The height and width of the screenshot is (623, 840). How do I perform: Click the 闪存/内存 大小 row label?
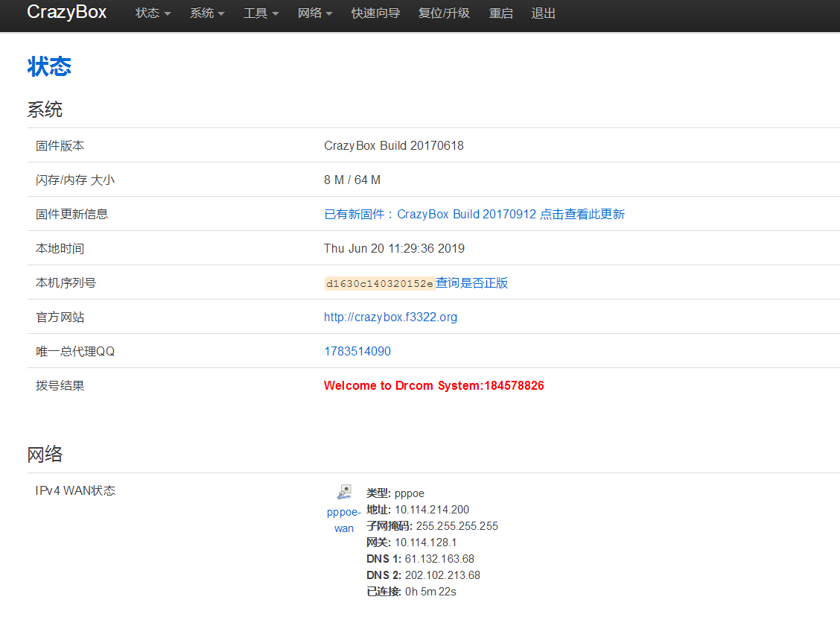pyautogui.click(x=75, y=180)
